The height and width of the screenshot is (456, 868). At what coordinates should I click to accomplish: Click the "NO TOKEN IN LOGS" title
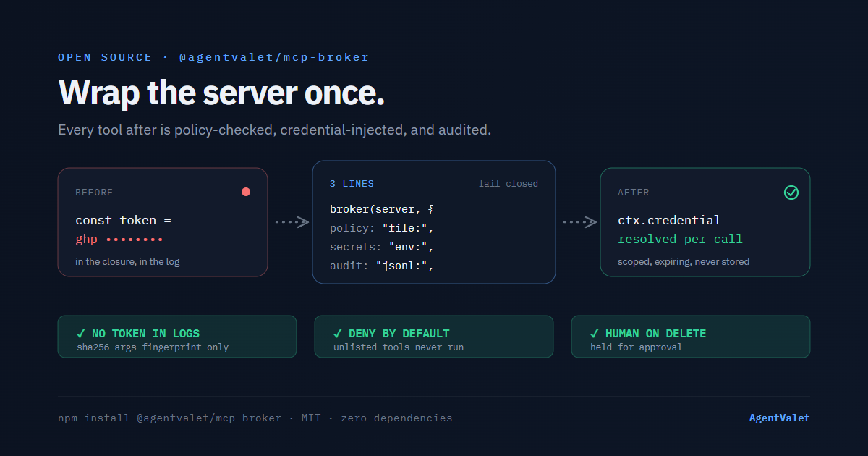tap(145, 334)
